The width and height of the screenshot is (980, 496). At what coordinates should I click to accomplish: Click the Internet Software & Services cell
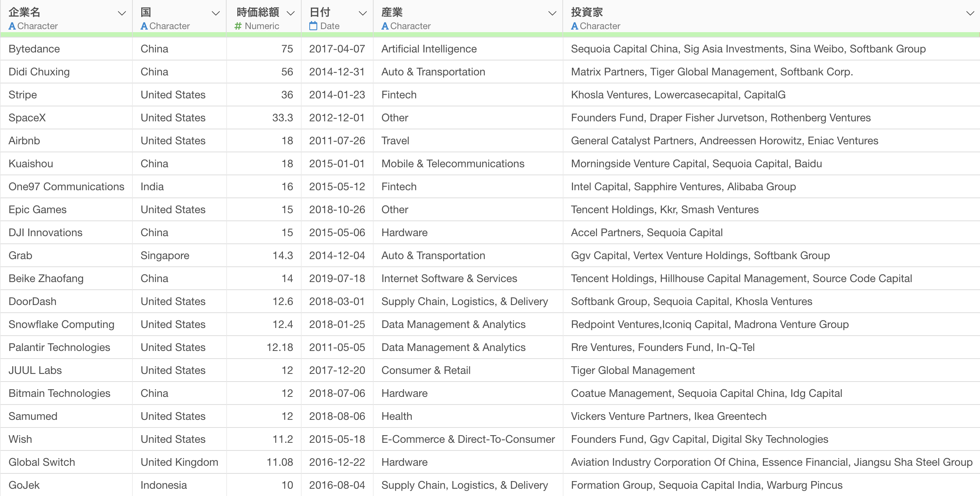click(x=468, y=279)
